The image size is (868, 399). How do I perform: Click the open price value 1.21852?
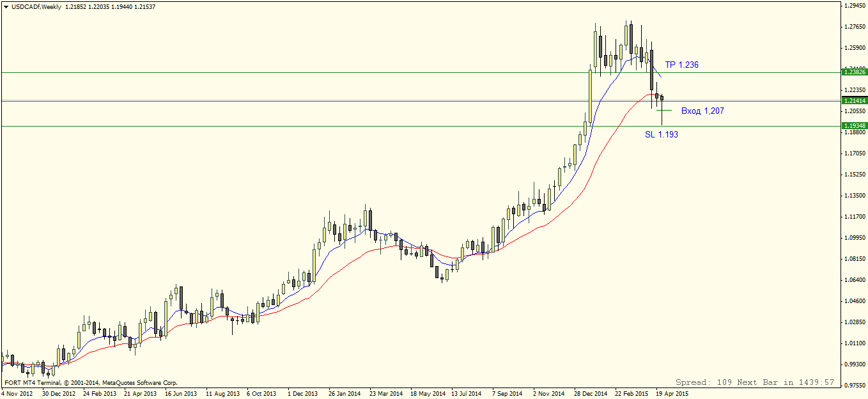point(75,7)
